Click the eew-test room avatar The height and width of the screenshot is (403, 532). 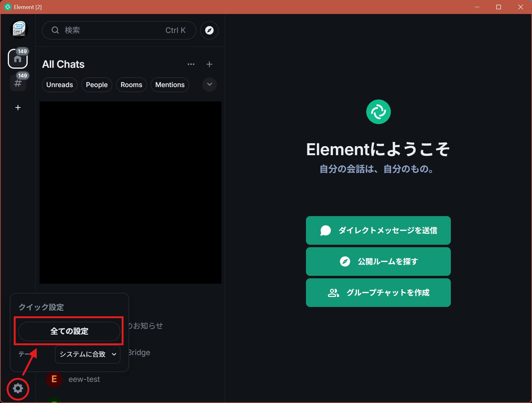pos(54,379)
